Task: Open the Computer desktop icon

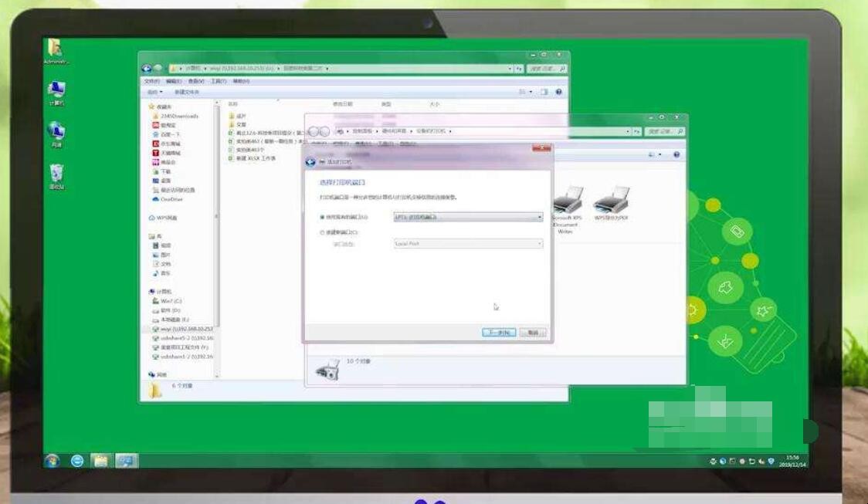Action: pyautogui.click(x=56, y=93)
